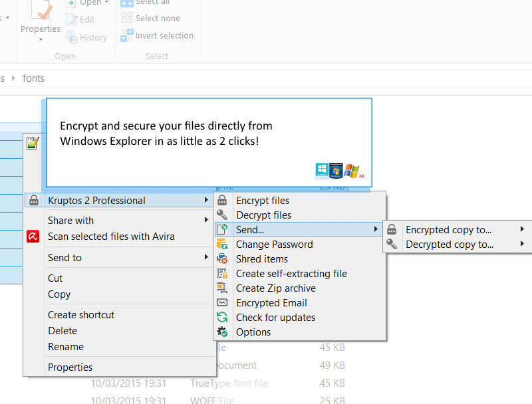Click the key icon beside Decrypt files
532x404 pixels.
point(223,215)
